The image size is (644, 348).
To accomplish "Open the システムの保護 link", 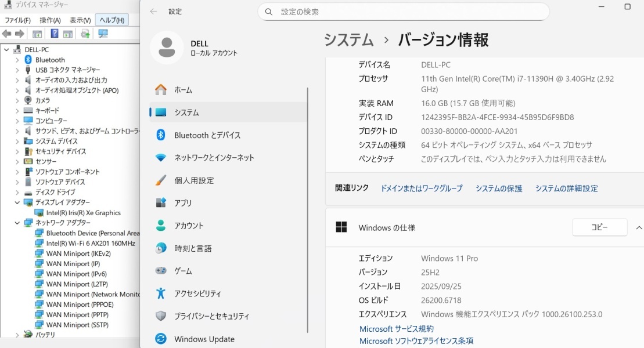I will pyautogui.click(x=499, y=188).
